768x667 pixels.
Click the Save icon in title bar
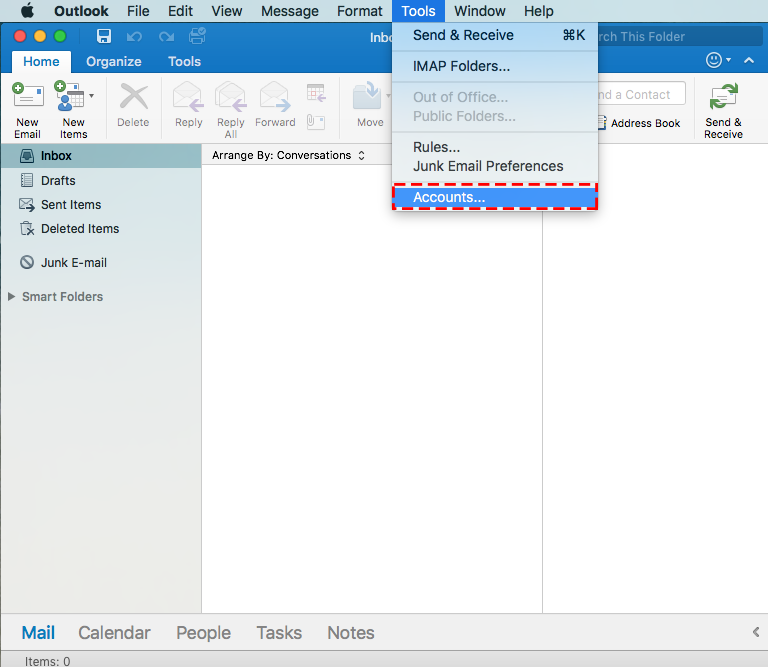point(103,36)
